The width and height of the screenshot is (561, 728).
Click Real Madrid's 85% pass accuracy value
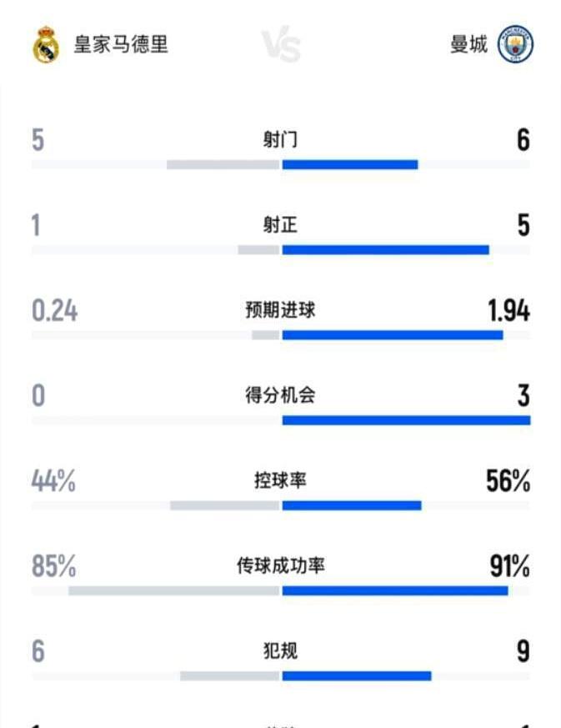click(54, 567)
